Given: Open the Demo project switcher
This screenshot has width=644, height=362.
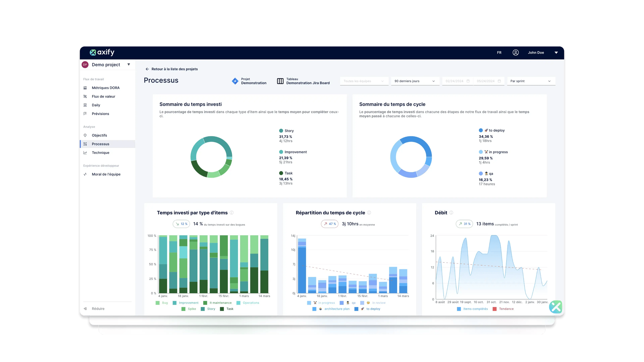Looking at the screenshot, I should click(106, 64).
